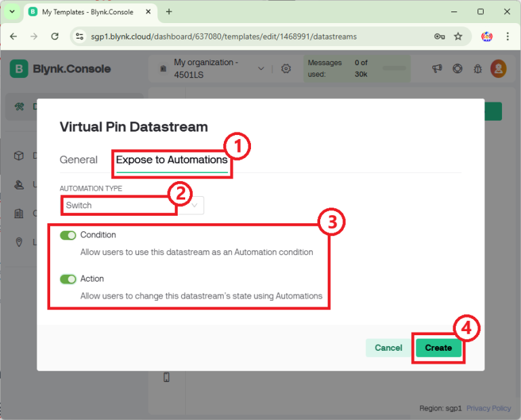
Task: Open the help lifebuoy icon
Action: (458, 69)
